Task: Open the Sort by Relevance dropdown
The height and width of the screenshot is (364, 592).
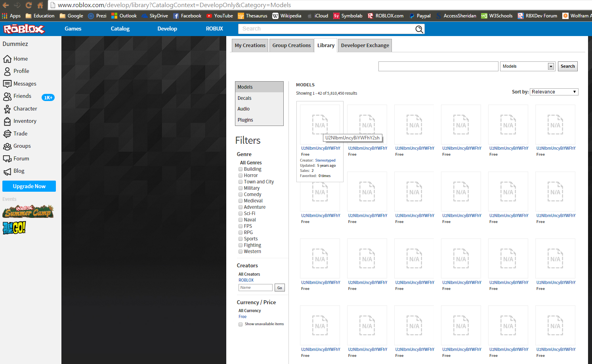Action: [x=554, y=92]
